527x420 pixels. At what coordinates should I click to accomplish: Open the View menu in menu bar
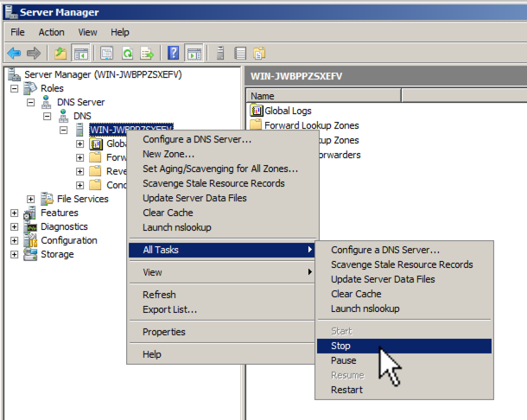point(88,32)
